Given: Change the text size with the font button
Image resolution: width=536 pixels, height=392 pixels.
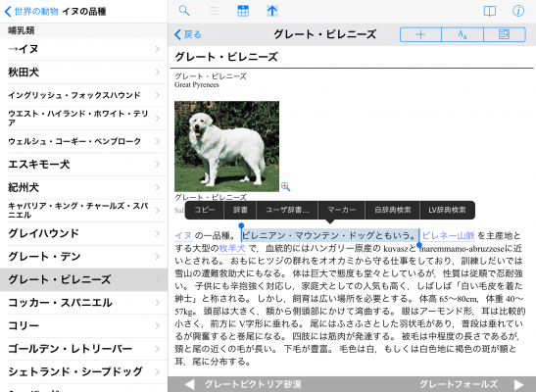Looking at the screenshot, I should tap(463, 34).
